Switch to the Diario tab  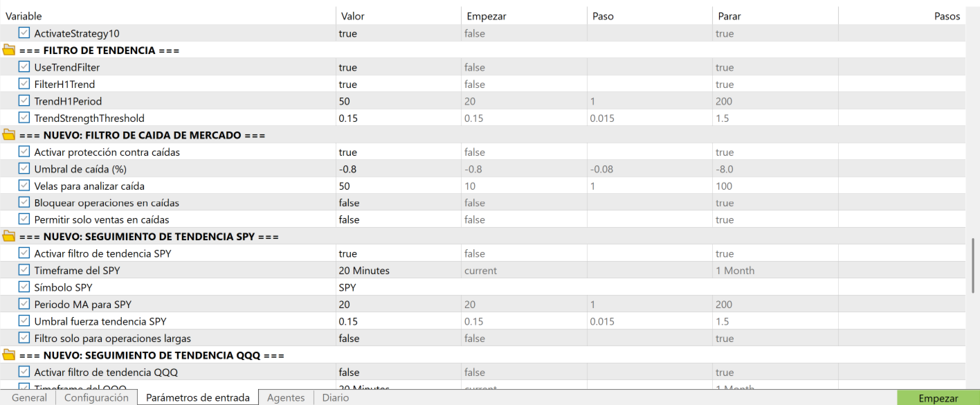point(336,398)
